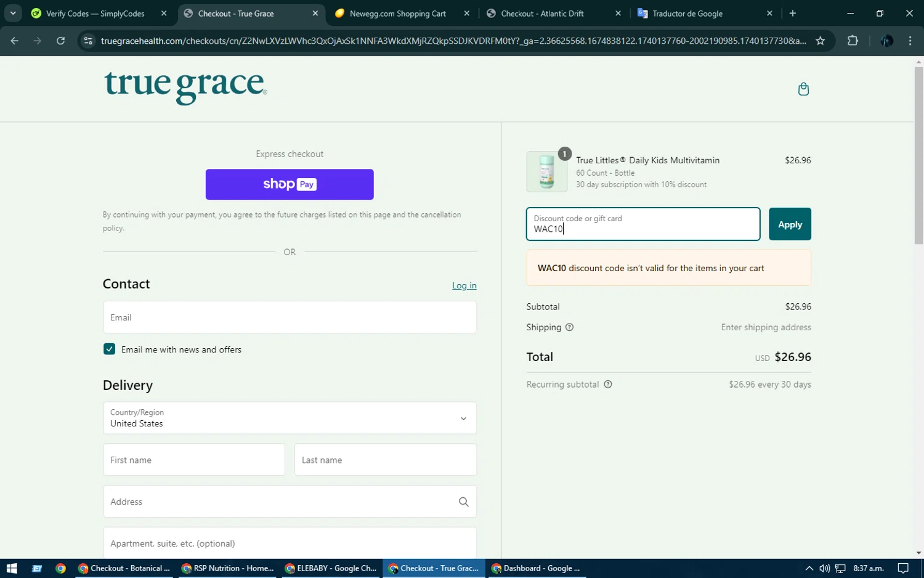Image resolution: width=924 pixels, height=578 pixels.
Task: Click the Shipping help question icon
Action: (x=569, y=327)
